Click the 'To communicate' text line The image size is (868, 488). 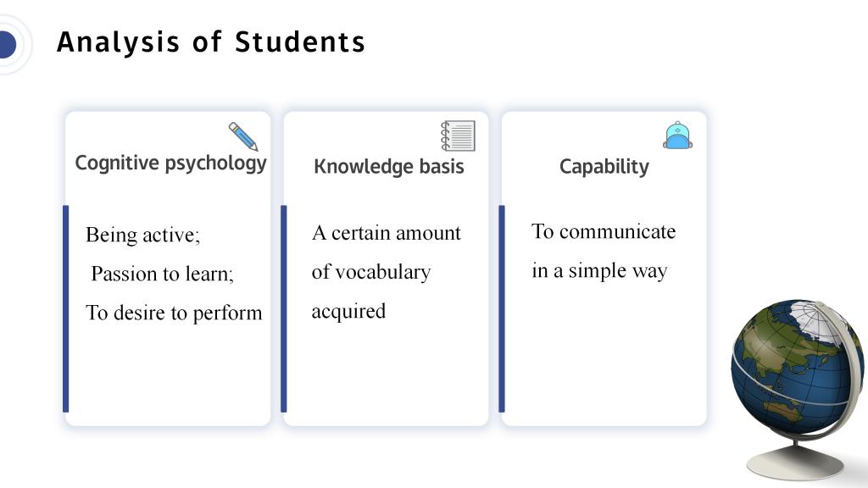(604, 231)
